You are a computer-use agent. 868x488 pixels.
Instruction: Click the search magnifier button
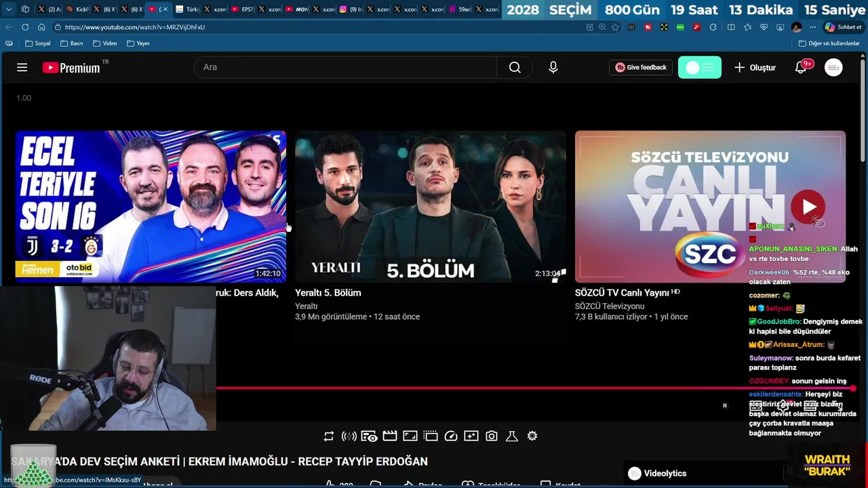click(515, 67)
